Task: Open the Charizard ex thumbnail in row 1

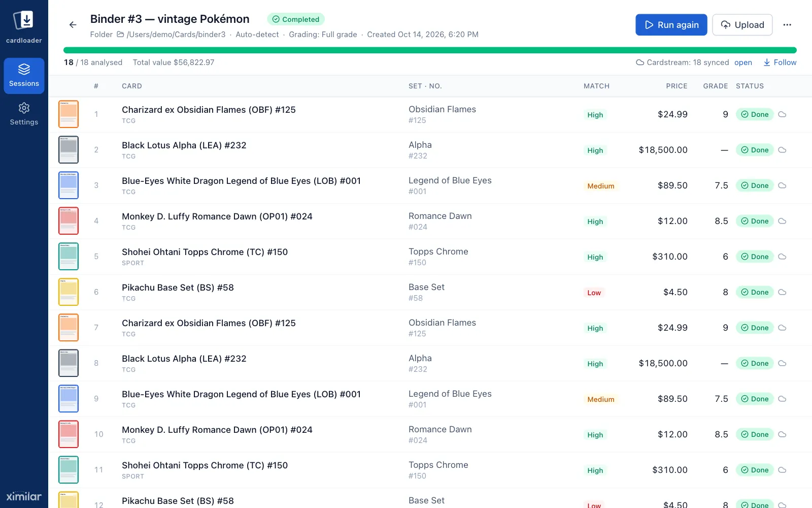Action: click(x=69, y=114)
